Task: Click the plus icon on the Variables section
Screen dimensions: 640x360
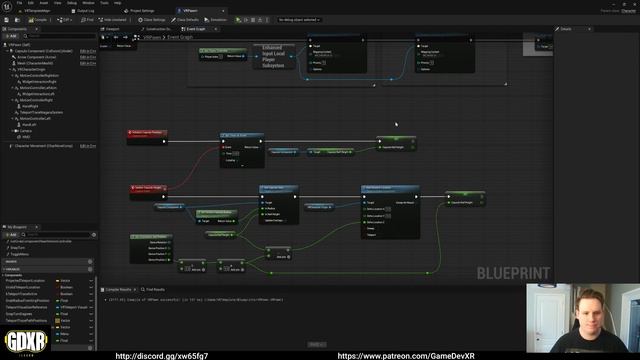Action: [90, 269]
